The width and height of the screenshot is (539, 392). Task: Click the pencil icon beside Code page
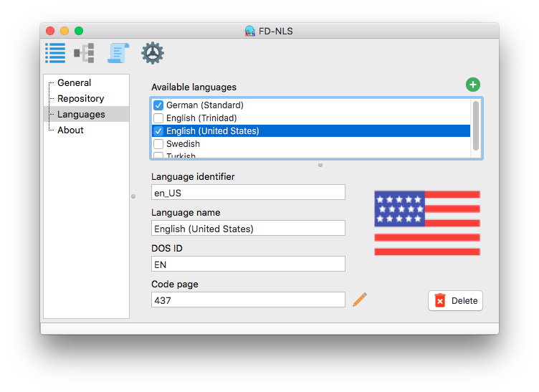[x=360, y=300]
